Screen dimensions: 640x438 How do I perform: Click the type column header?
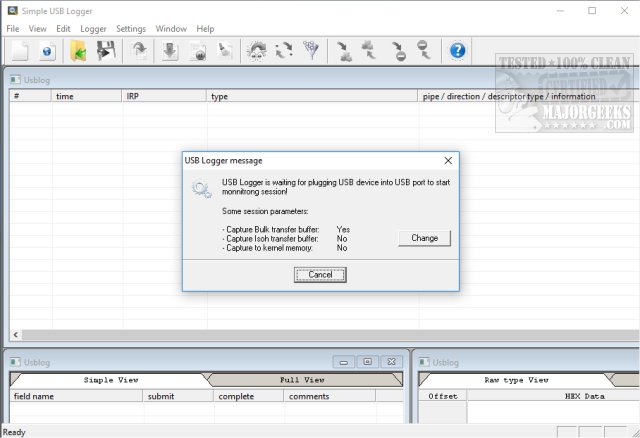312,96
